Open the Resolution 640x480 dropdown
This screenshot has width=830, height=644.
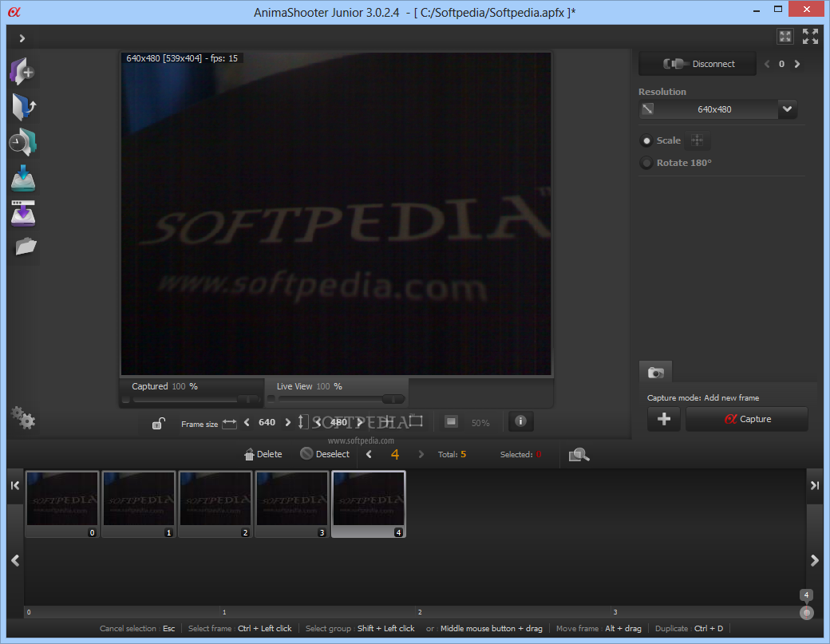pos(787,109)
